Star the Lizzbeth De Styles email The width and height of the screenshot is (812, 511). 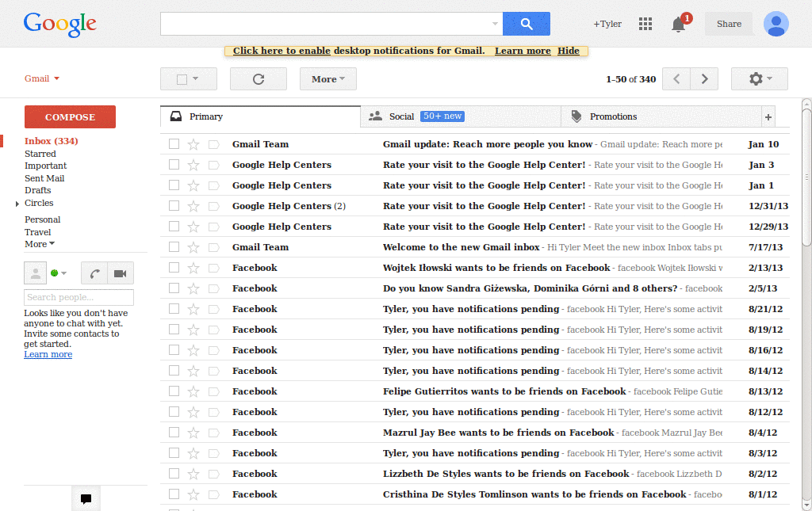coord(193,474)
